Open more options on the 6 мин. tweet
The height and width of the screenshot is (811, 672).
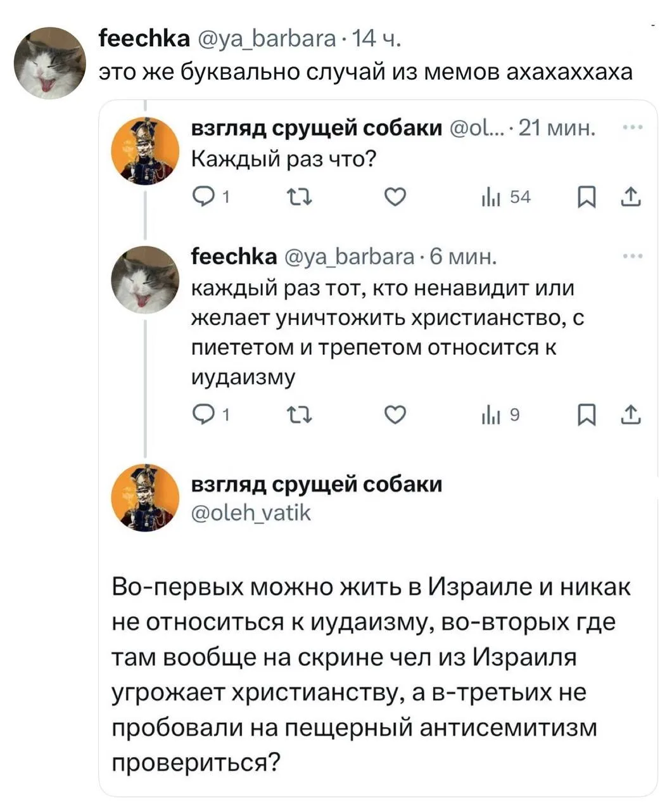[x=633, y=257]
